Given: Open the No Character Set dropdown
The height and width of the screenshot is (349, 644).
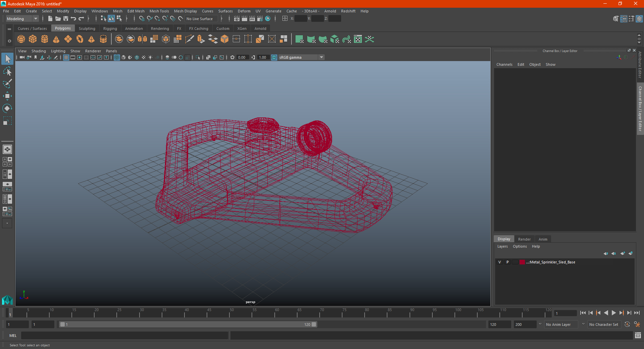Looking at the screenshot, I should click(605, 325).
